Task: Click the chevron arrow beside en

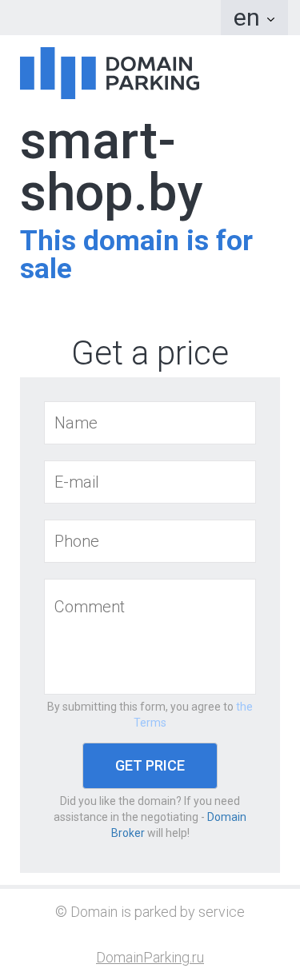Action: tap(270, 19)
